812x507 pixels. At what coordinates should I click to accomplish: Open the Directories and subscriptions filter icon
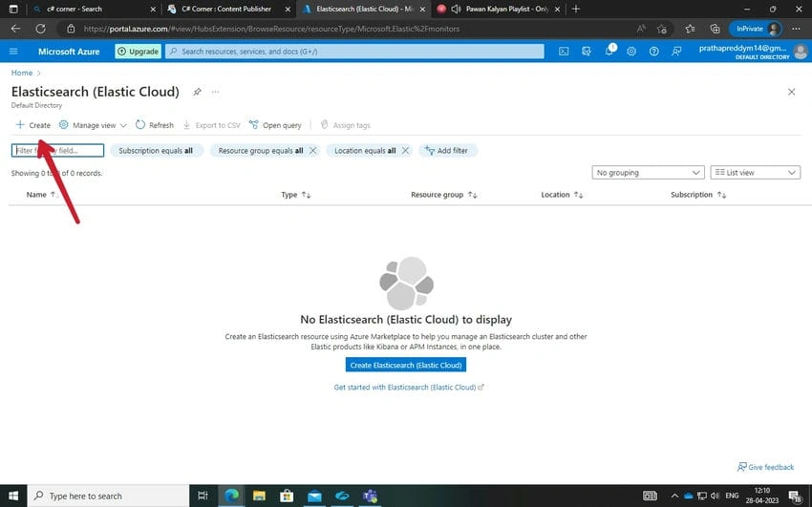coord(587,52)
